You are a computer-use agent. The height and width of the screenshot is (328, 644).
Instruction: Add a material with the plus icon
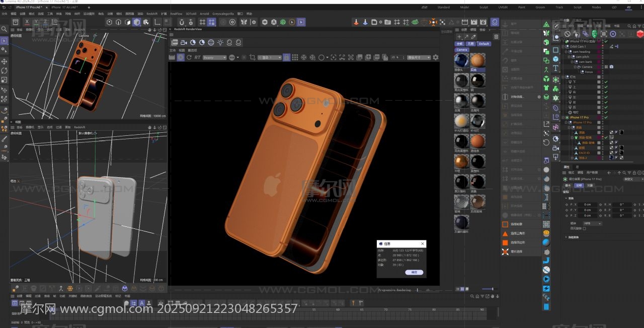(x=459, y=37)
